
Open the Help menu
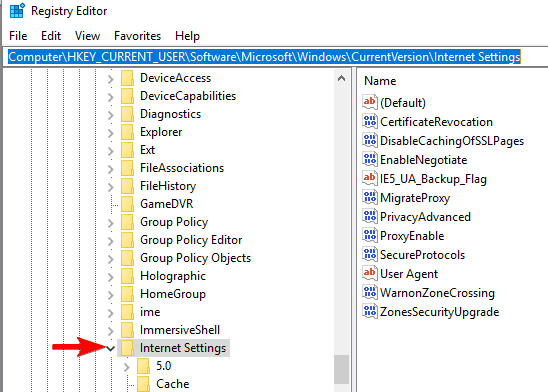click(x=187, y=36)
